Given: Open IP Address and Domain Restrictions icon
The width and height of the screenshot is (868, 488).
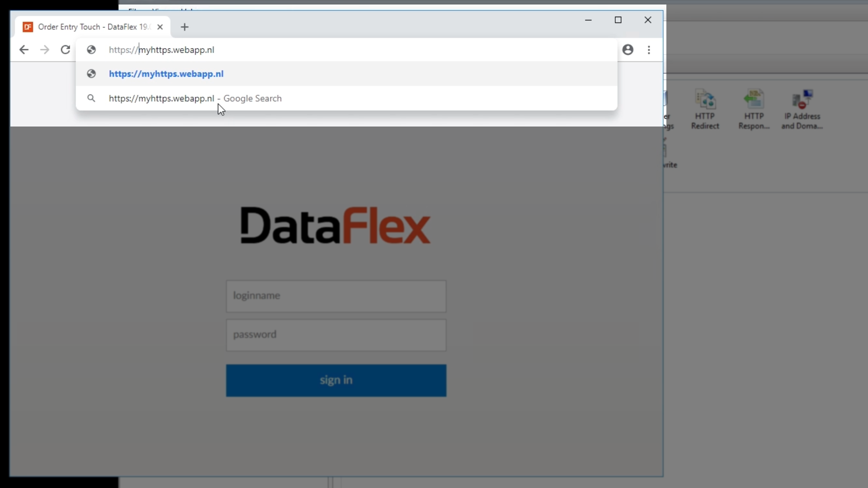Looking at the screenshot, I should pos(802,109).
